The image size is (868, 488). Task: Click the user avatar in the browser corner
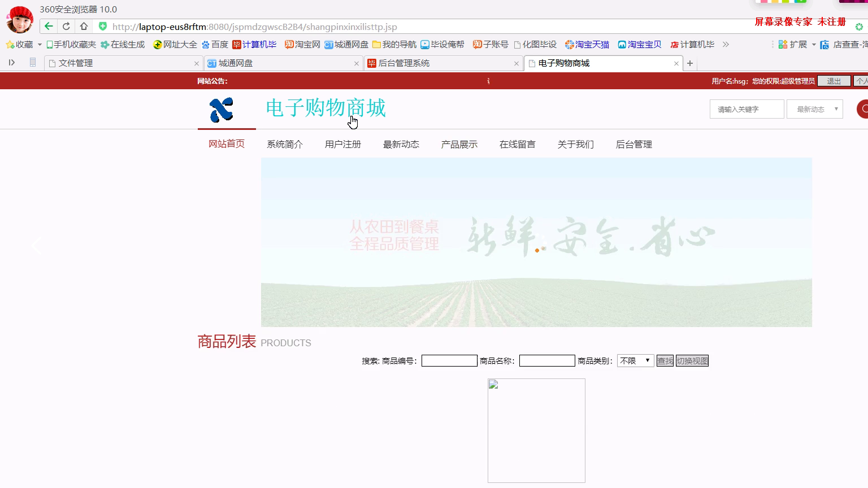pyautogui.click(x=20, y=20)
